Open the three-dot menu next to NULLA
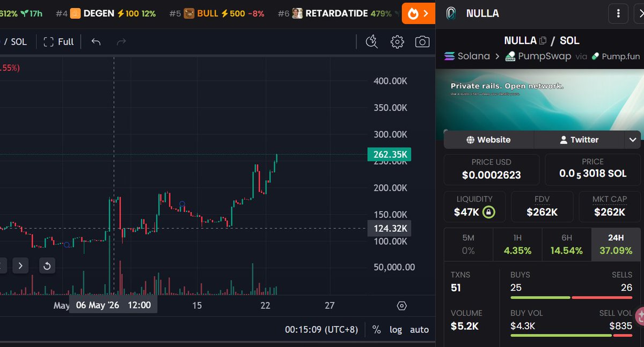This screenshot has width=644, height=347. click(619, 13)
